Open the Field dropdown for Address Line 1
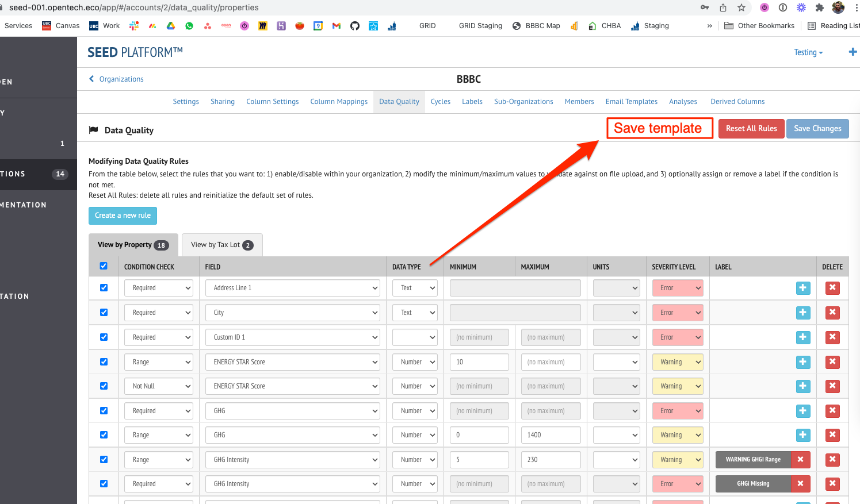860x504 pixels. (292, 288)
